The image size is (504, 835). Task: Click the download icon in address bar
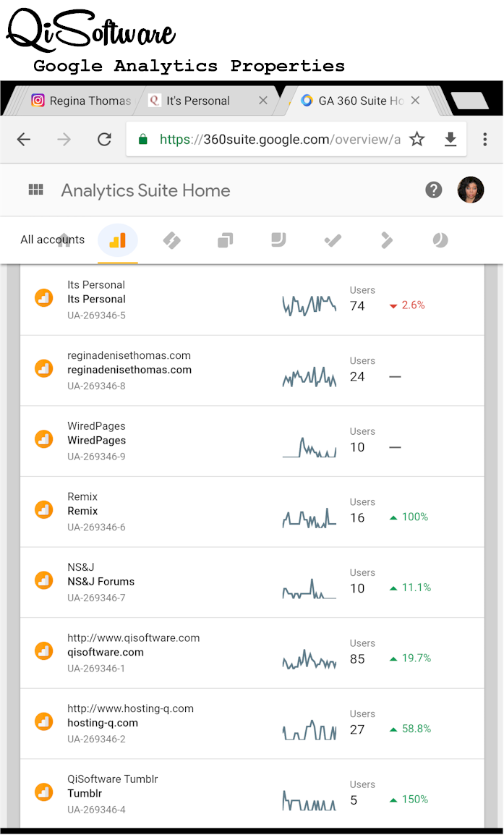tap(450, 140)
